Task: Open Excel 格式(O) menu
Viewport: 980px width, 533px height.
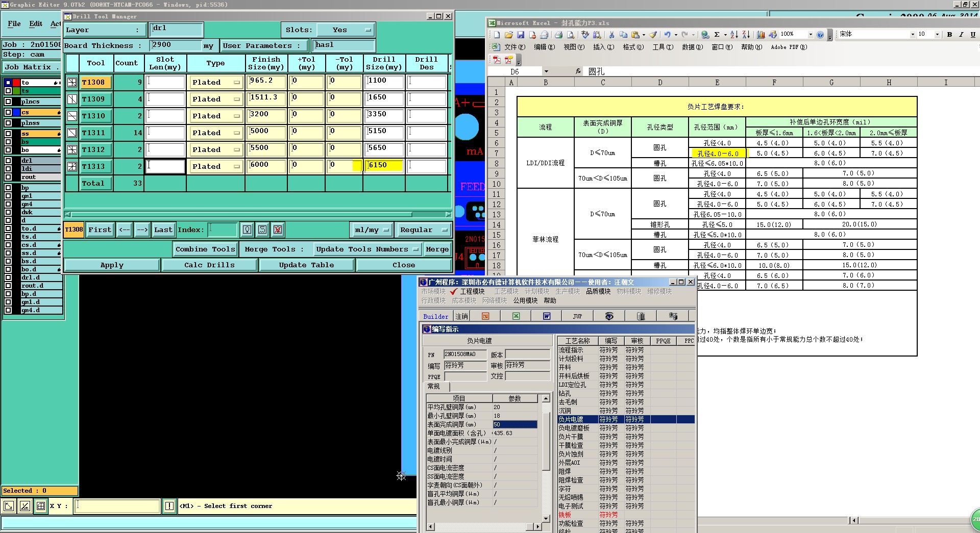Action: point(633,47)
